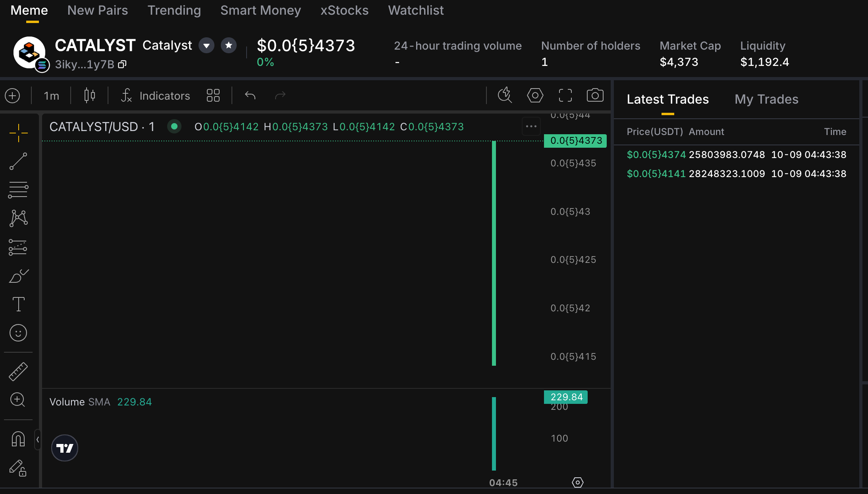
Task: Open the chart legend three-dot menu
Action: pyautogui.click(x=531, y=127)
